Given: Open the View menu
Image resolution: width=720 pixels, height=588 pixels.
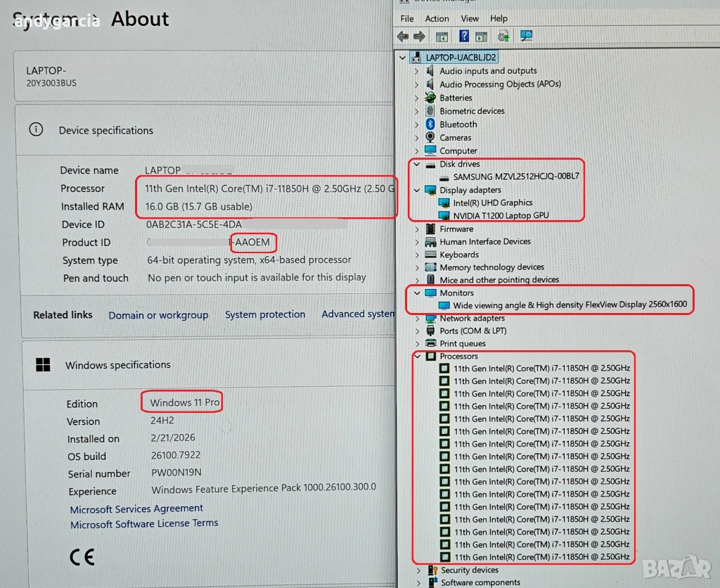Looking at the screenshot, I should pyautogui.click(x=470, y=19).
